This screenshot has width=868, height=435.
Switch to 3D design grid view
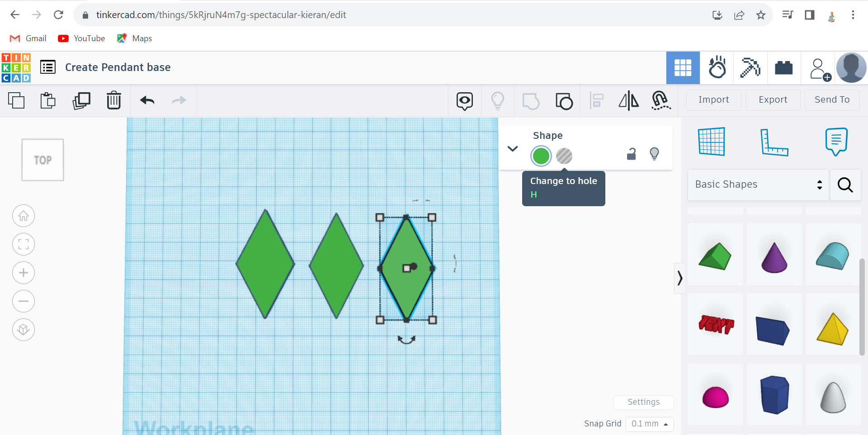683,68
